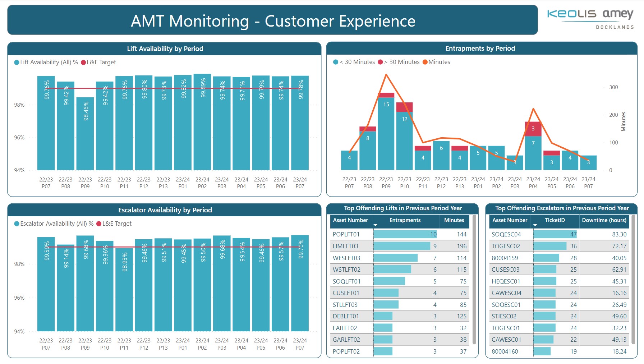Sort lifts table by Asset Number header
The image size is (644, 364).
tap(350, 220)
